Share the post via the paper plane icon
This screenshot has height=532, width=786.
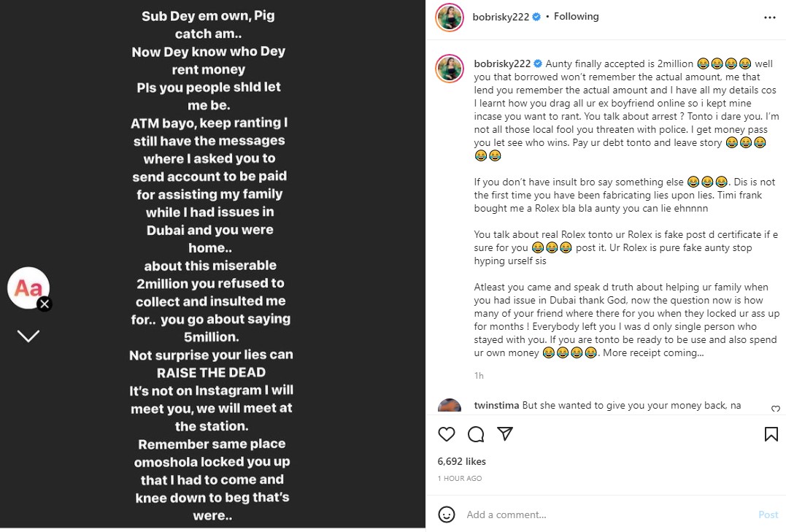(x=504, y=434)
